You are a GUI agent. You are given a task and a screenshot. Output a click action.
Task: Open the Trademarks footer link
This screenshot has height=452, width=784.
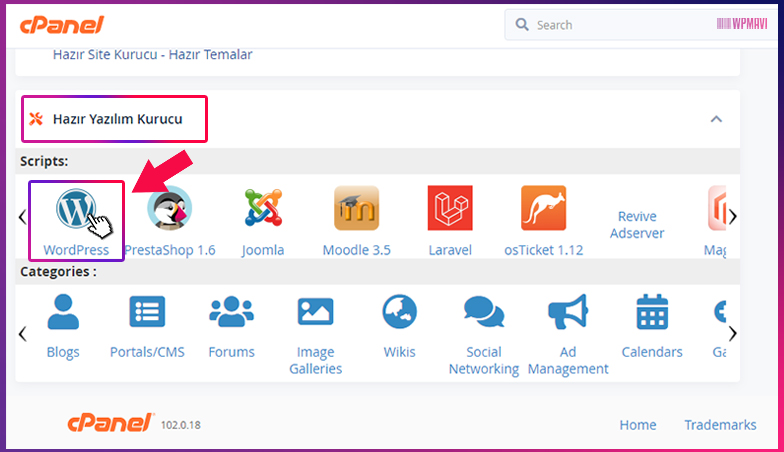[x=720, y=425]
